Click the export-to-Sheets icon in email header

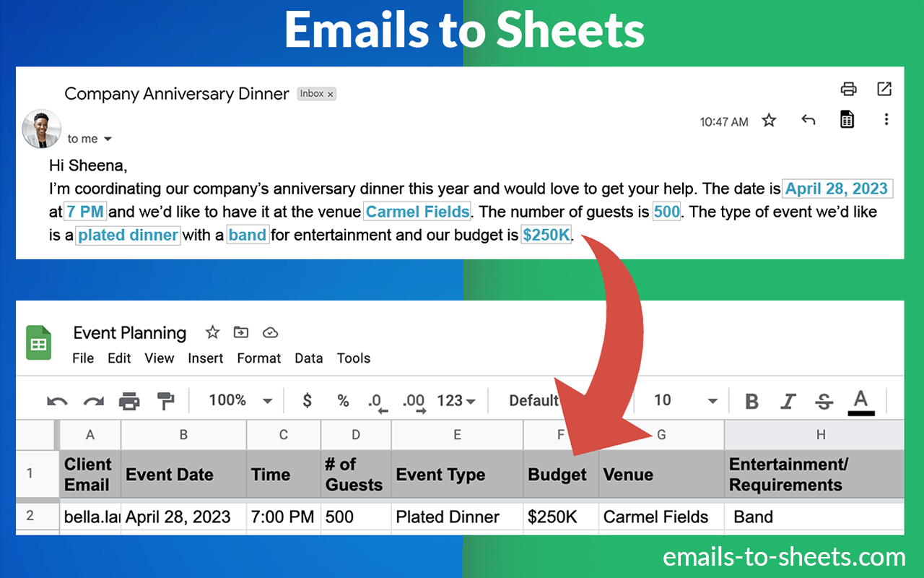(x=847, y=119)
